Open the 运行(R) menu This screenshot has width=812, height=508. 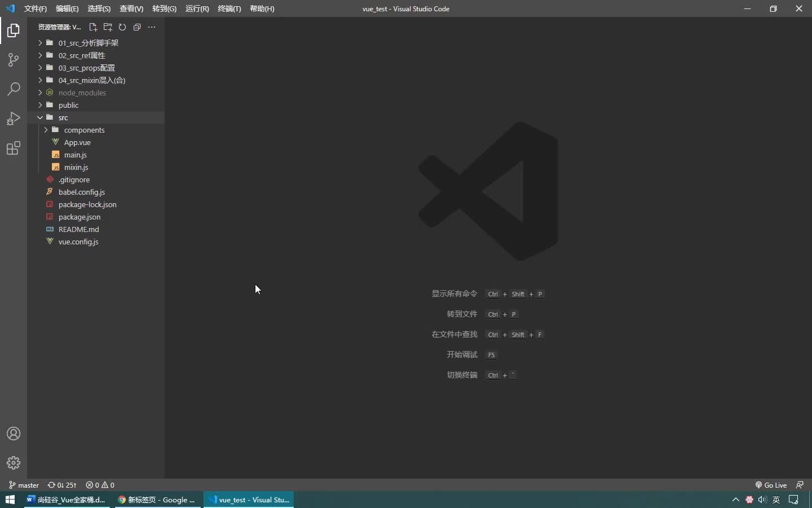[x=197, y=8]
